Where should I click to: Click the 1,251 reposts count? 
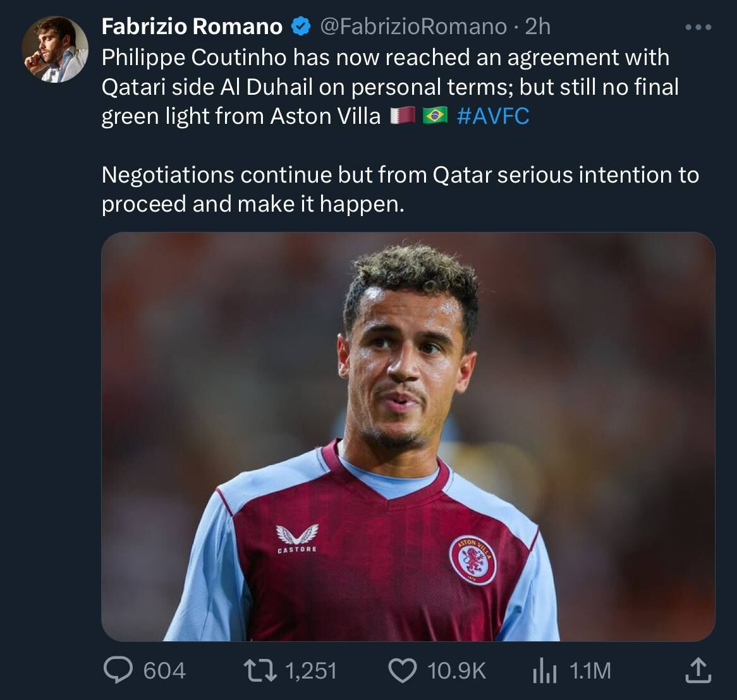(x=311, y=670)
